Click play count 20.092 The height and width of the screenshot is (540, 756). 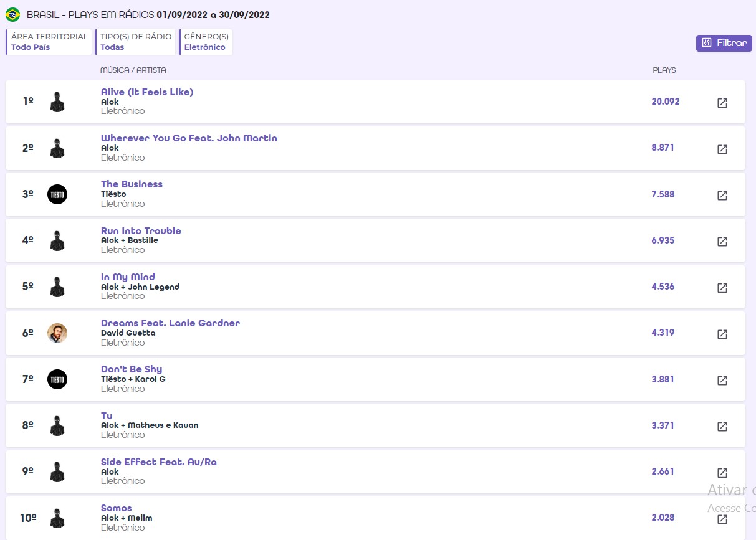point(666,102)
